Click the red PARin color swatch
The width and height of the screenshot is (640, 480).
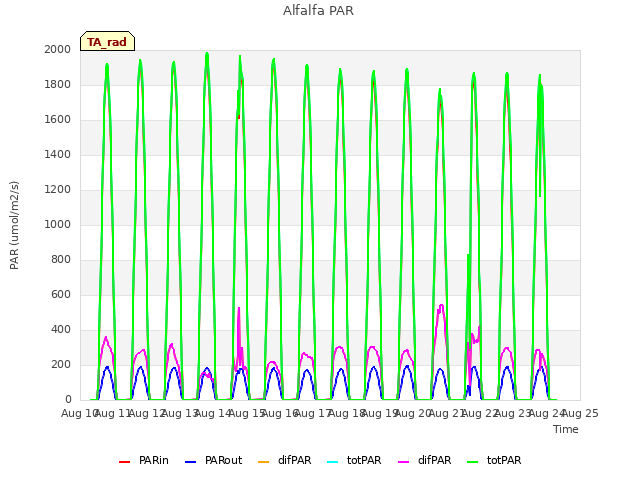coord(124,462)
